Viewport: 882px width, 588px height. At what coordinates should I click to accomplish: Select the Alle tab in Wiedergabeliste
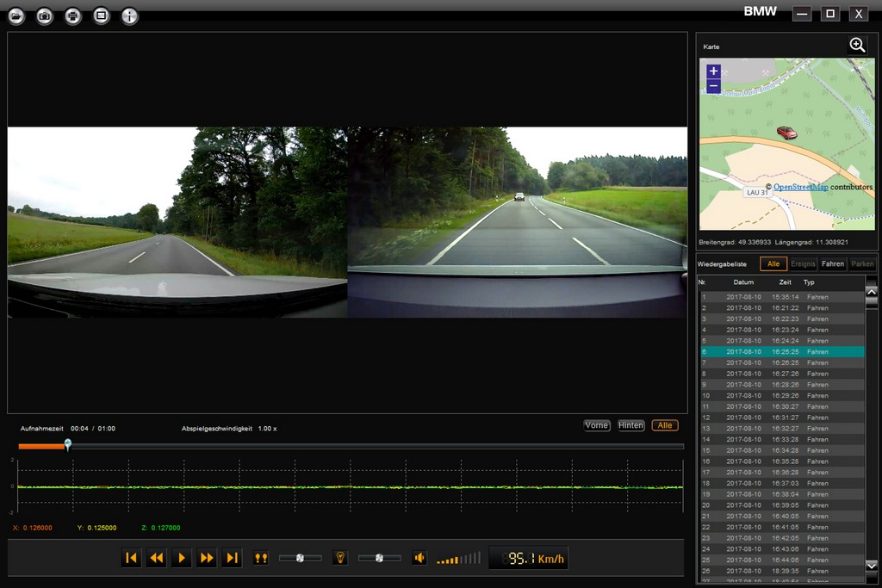773,264
